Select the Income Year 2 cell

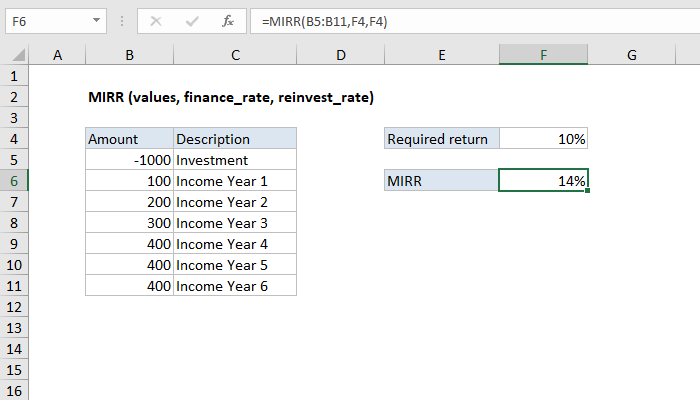pos(235,202)
